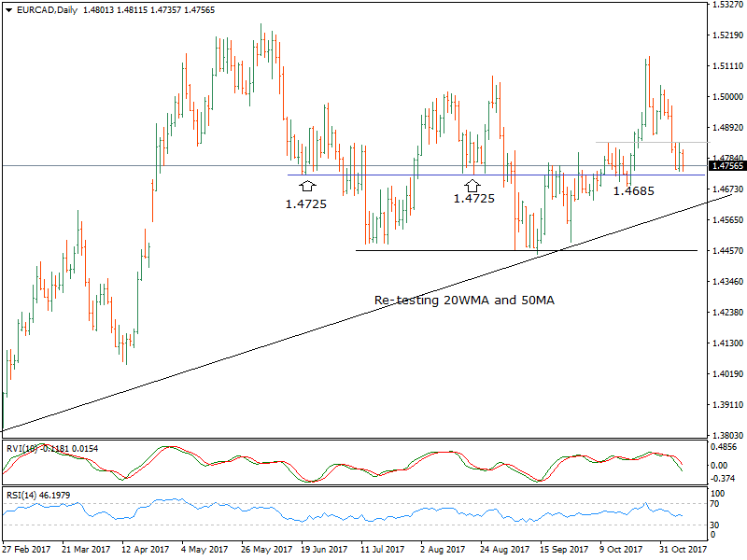
Task: Click the 11 Jul 2017 date label
Action: pyautogui.click(x=382, y=550)
